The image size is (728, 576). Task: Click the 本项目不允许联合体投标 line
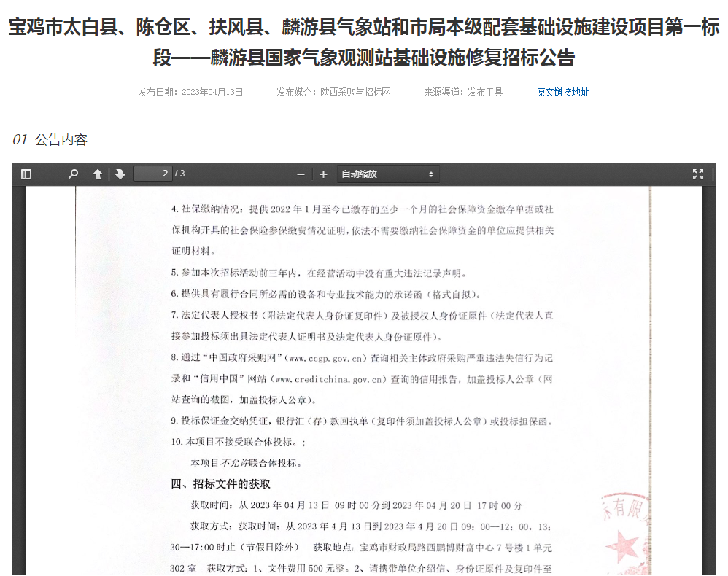(x=246, y=463)
